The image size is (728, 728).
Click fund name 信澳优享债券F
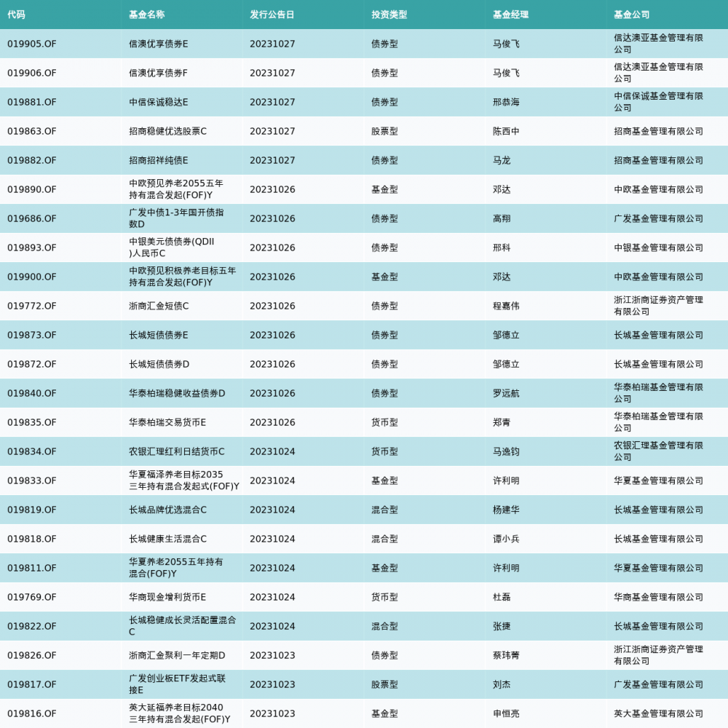coord(158,73)
